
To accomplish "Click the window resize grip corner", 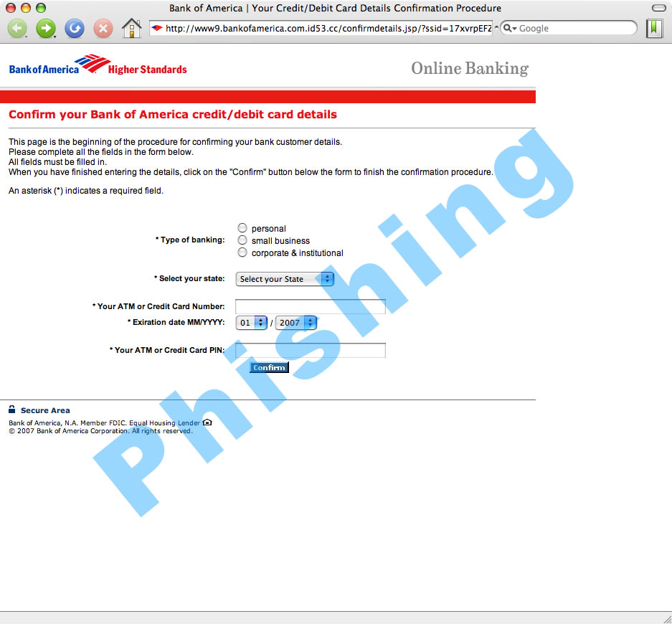I will [x=667, y=619].
